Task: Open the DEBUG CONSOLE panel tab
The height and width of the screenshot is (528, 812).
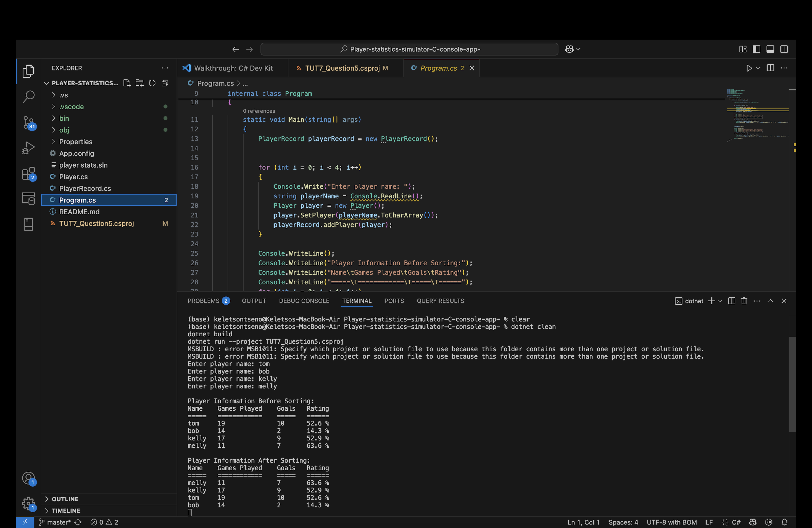Action: click(304, 300)
